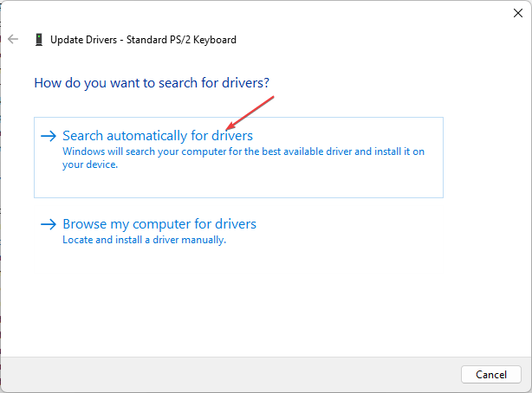
Task: Close the Update Drivers dialog
Action: 518,13
